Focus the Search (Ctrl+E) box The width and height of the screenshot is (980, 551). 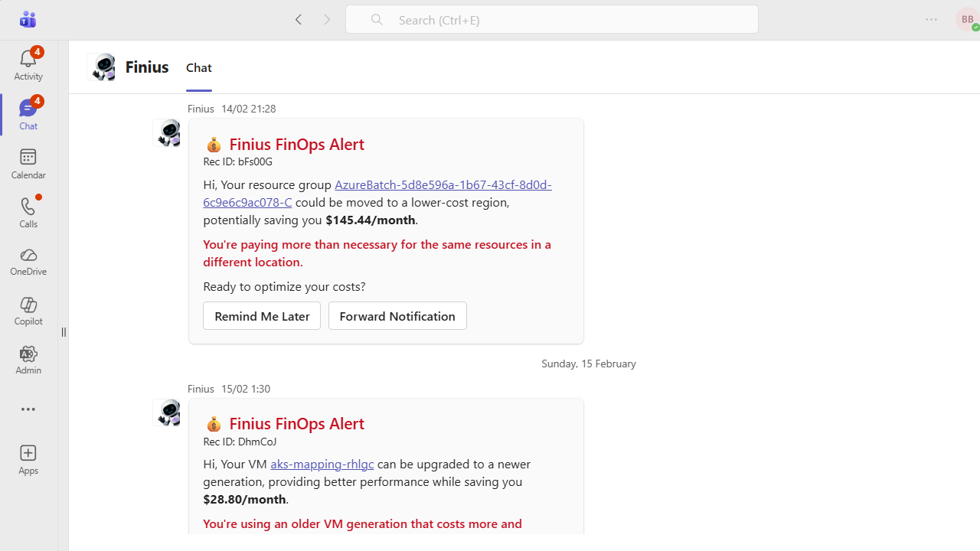(552, 19)
